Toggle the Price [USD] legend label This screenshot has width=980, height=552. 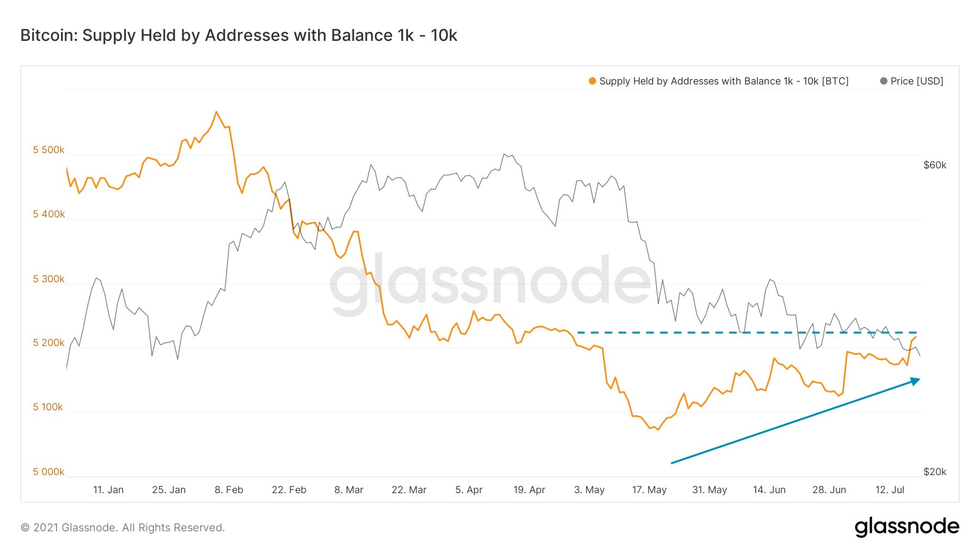click(917, 81)
